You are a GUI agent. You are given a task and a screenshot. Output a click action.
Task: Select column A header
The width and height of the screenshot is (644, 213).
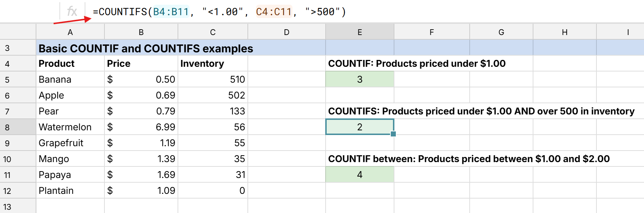pyautogui.click(x=70, y=32)
